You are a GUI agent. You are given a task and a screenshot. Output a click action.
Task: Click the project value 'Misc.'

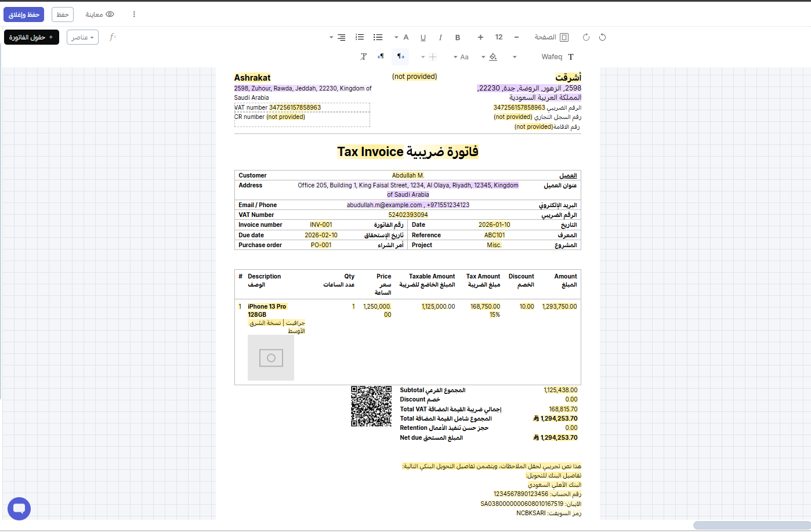[x=494, y=245]
